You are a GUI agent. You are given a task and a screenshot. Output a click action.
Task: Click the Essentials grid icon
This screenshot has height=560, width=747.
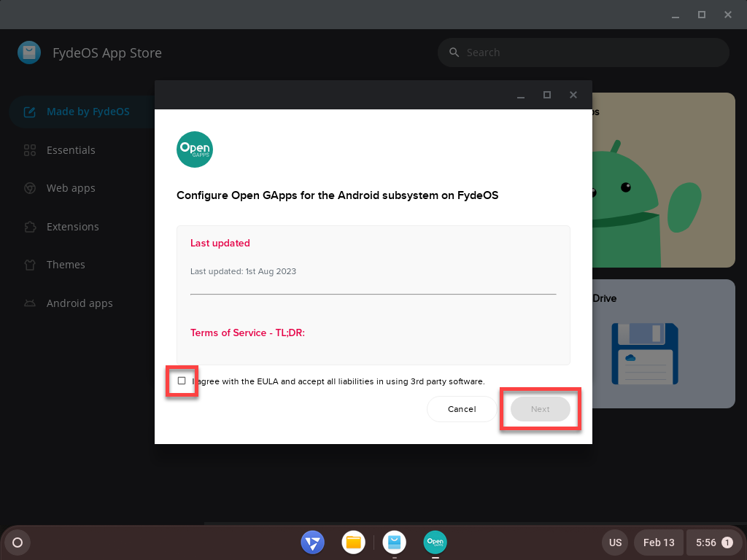29,150
